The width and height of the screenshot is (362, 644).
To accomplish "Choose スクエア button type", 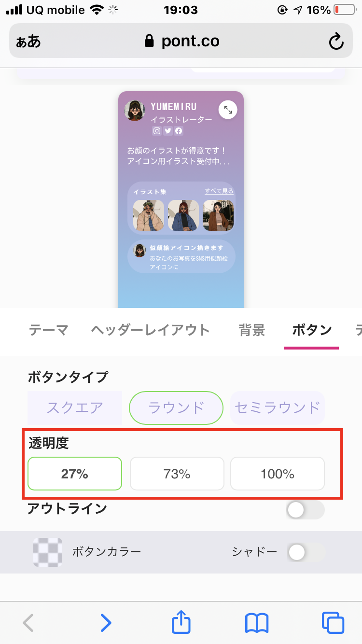I will point(75,407).
